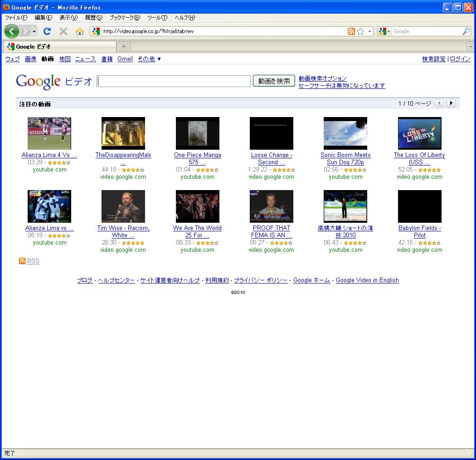Viewport: 476px width, 460px height.
Task: Click the 動画を検索 button
Action: click(274, 81)
